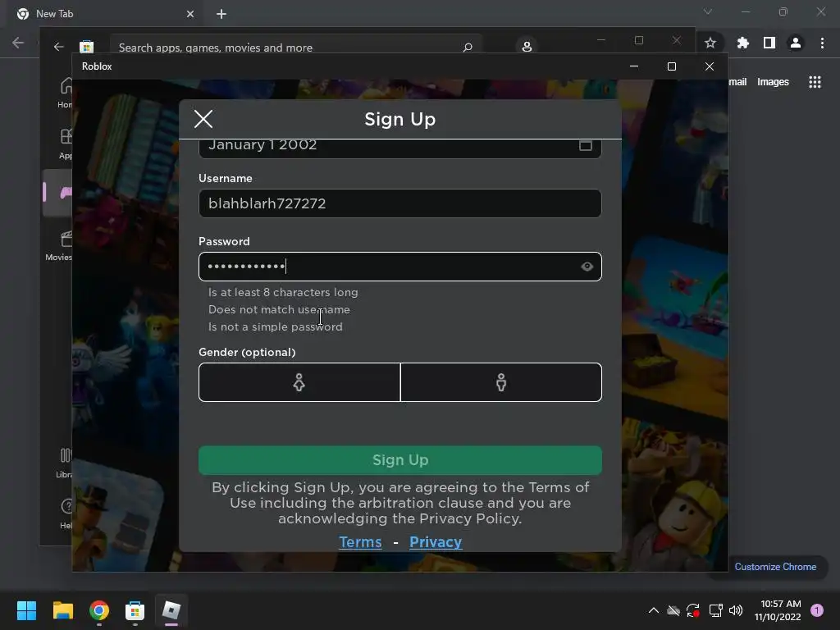Select the New Tab browser tab
Image resolution: width=840 pixels, height=630 pixels.
(x=105, y=14)
